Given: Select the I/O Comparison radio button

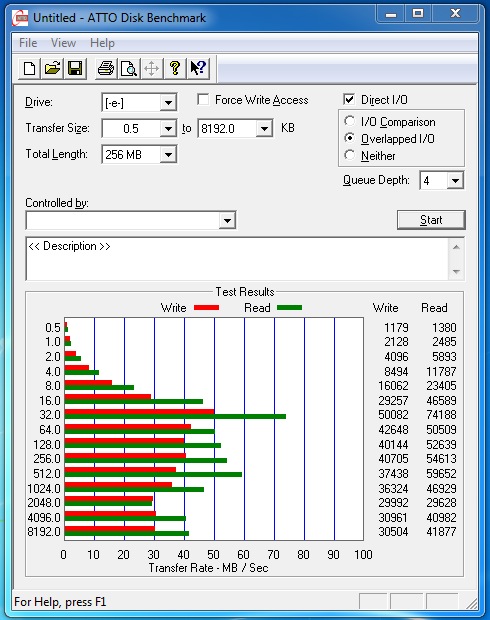Looking at the screenshot, I should [349, 121].
